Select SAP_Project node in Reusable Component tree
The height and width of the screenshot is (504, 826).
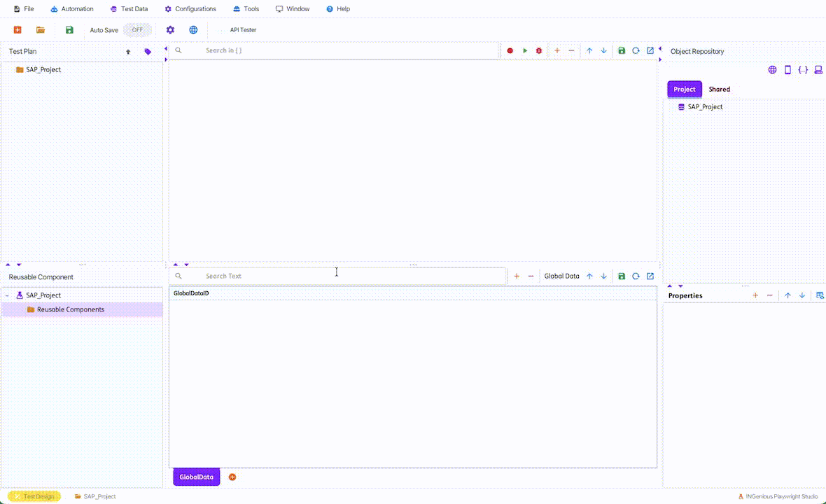pyautogui.click(x=38, y=295)
